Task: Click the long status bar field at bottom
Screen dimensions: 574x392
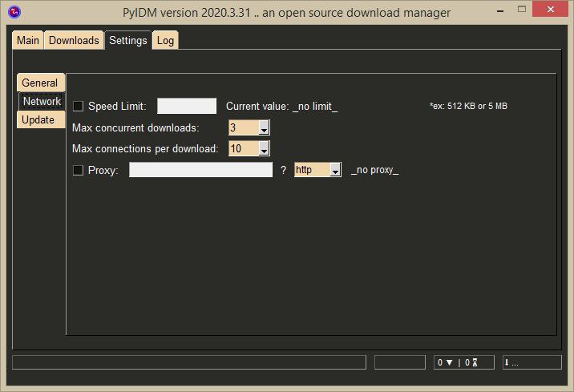Action: [189, 362]
